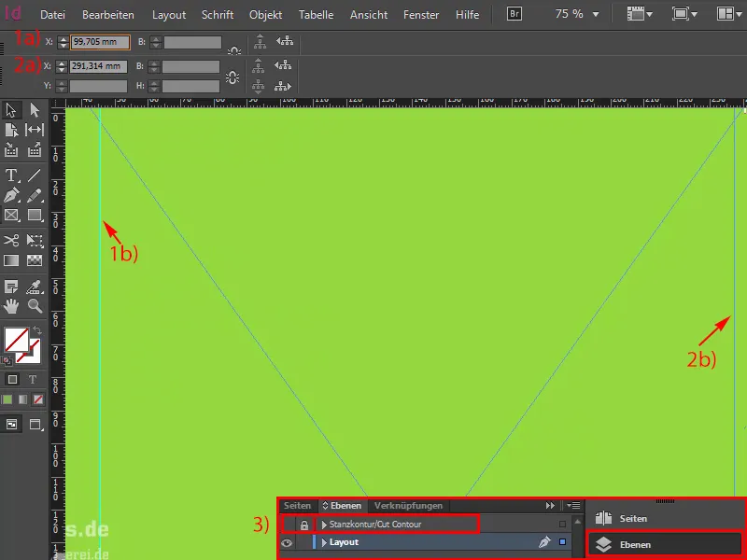Select the Selection tool (black arrow)
This screenshot has height=560, width=747.
(11, 110)
